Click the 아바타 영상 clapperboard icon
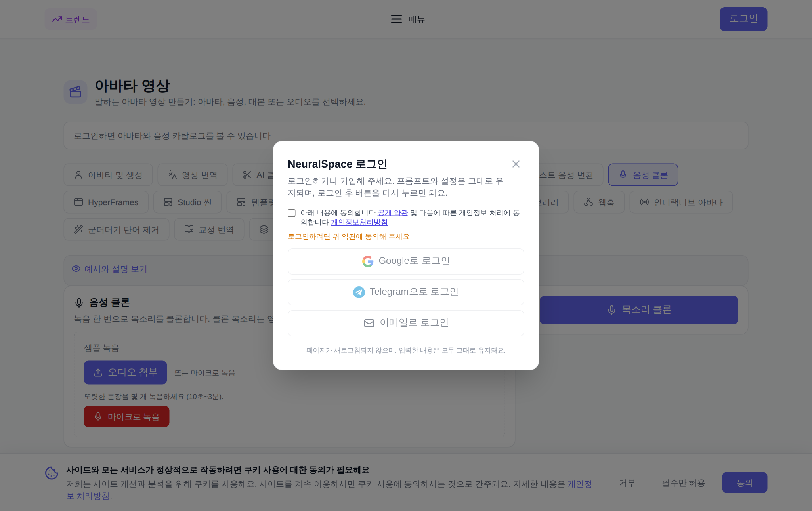Viewport: 812px width, 511px height. (x=75, y=92)
